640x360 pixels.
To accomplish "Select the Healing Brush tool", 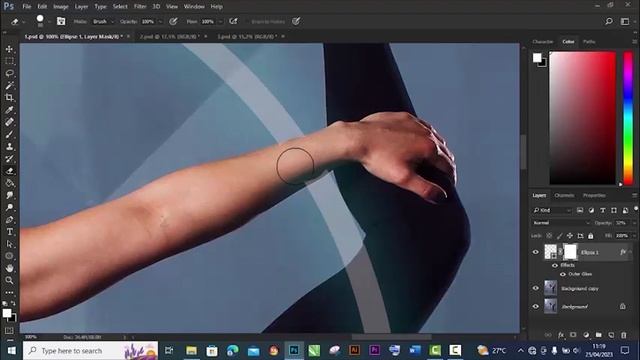I will [9, 122].
